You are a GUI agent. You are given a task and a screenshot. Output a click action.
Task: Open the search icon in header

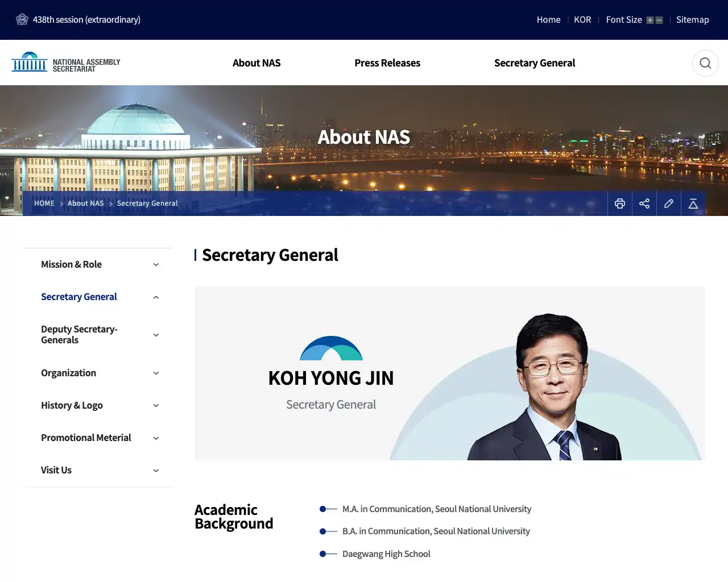[x=705, y=63]
